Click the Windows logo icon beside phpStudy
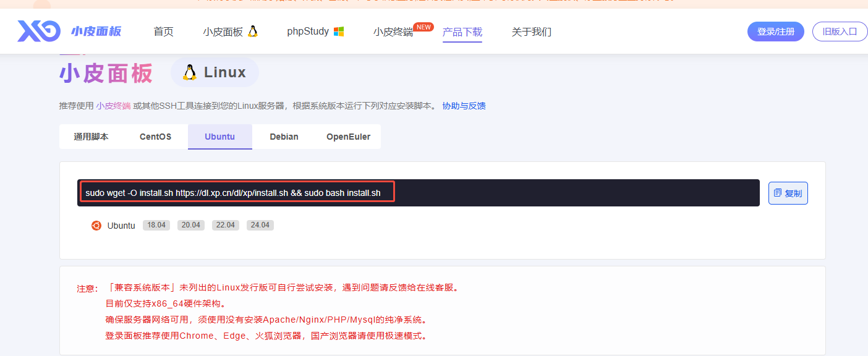The image size is (868, 356). tap(338, 32)
